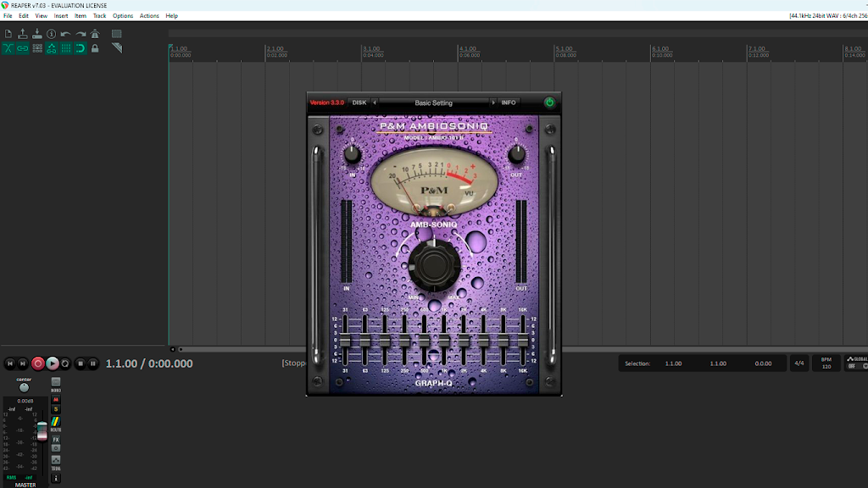868x488 pixels.
Task: Go to project end transport button
Action: click(x=23, y=363)
